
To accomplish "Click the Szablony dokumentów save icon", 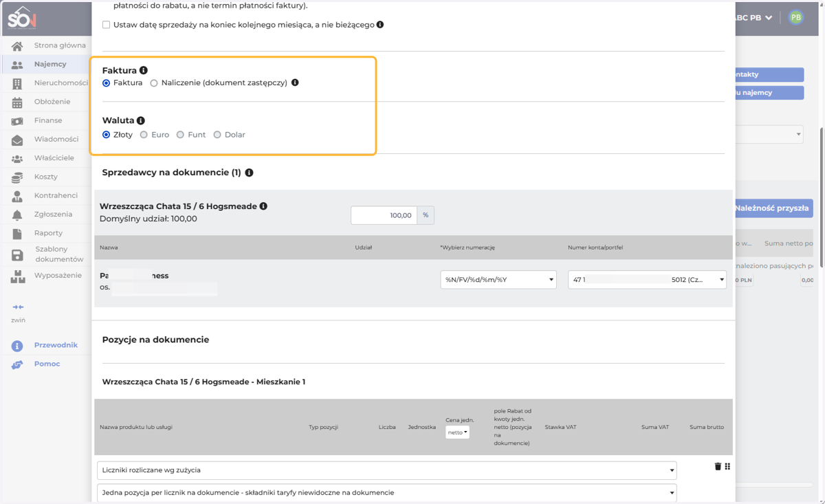I will point(17,255).
